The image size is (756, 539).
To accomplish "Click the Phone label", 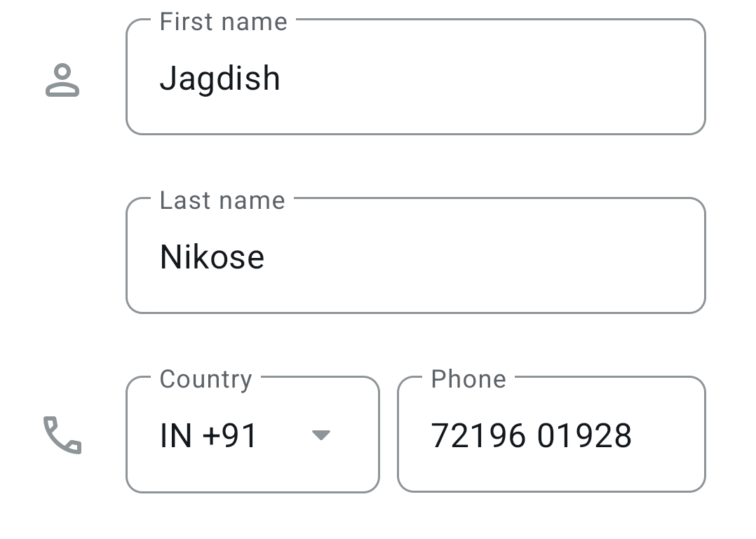I will pos(468,379).
